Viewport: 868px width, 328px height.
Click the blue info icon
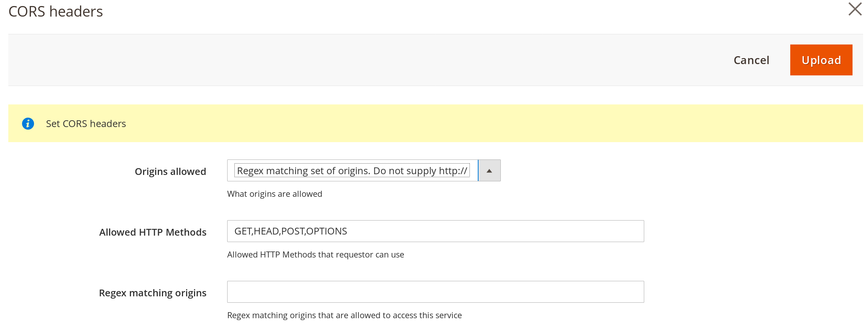click(x=28, y=124)
